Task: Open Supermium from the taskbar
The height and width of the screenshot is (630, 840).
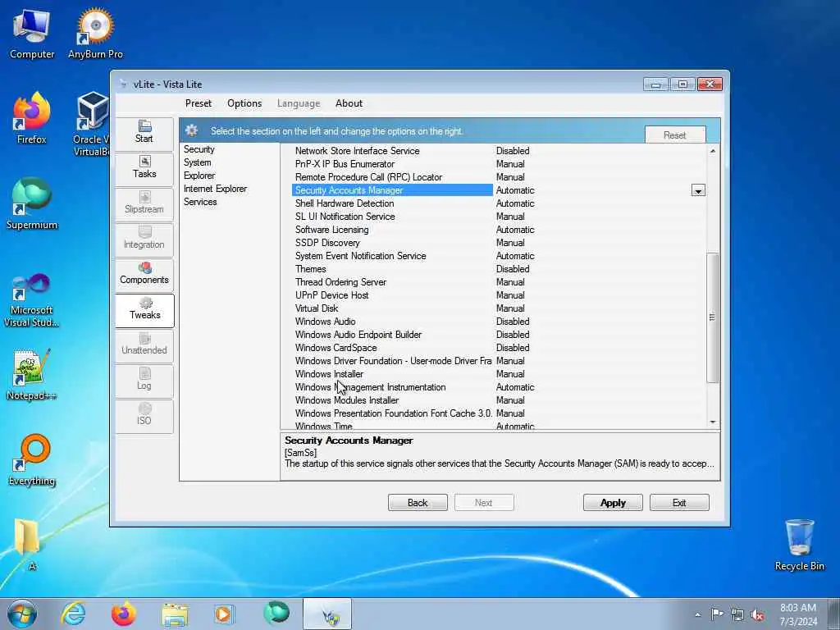Action: 276,614
